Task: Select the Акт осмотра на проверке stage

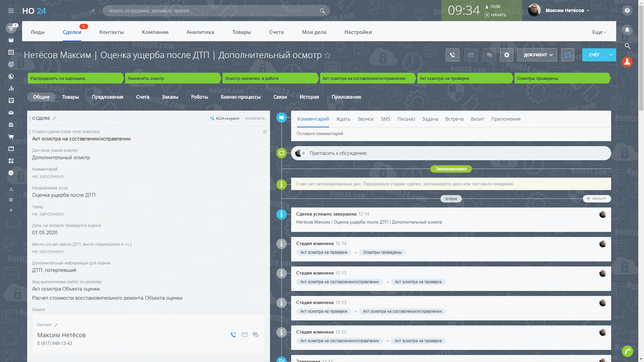Action: (465, 78)
